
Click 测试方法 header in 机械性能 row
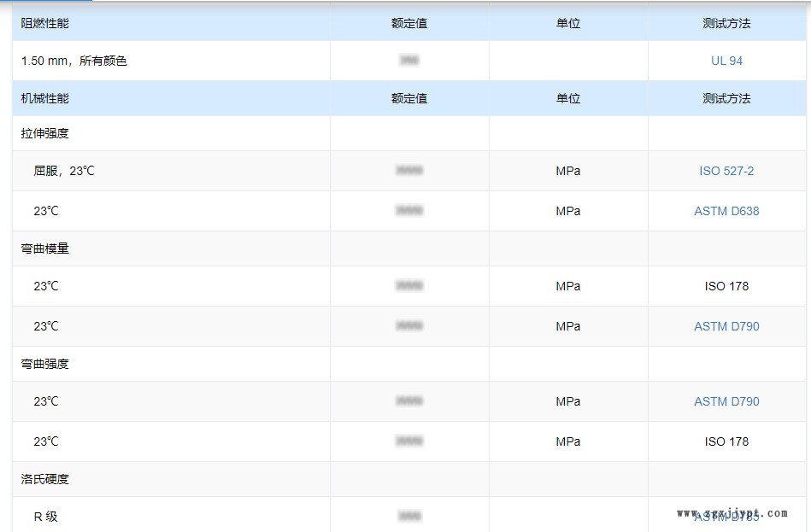[x=726, y=98]
